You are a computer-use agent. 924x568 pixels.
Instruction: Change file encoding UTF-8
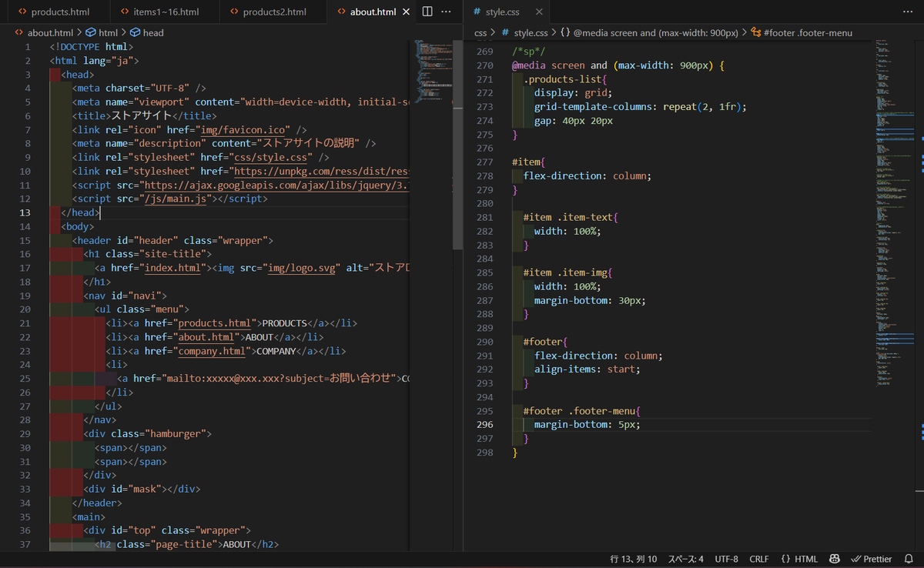(x=726, y=560)
